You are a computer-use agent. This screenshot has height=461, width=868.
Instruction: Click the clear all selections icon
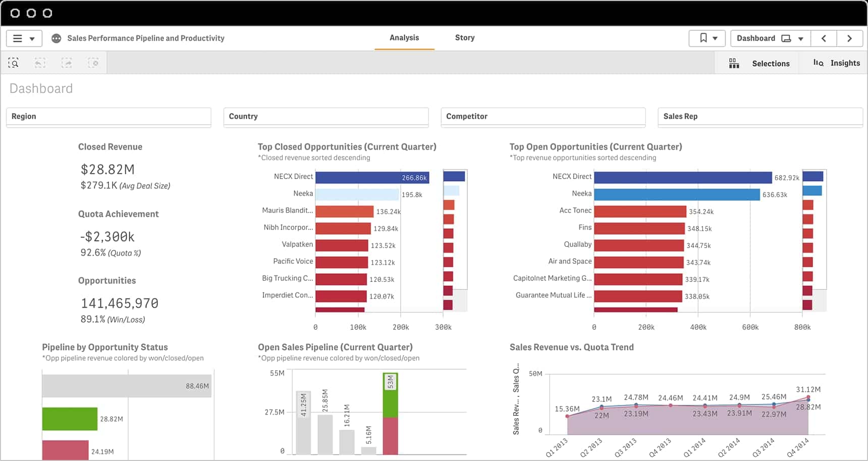coord(93,63)
